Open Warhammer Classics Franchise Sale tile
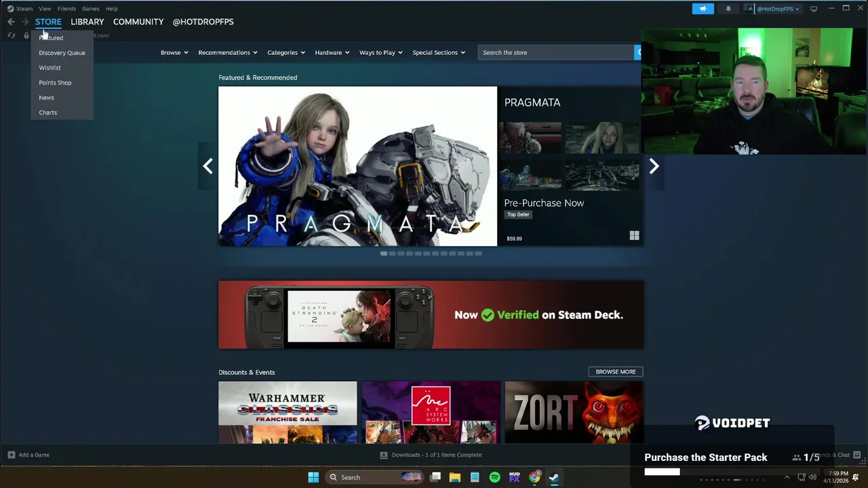The width and height of the screenshot is (868, 488). [x=288, y=412]
